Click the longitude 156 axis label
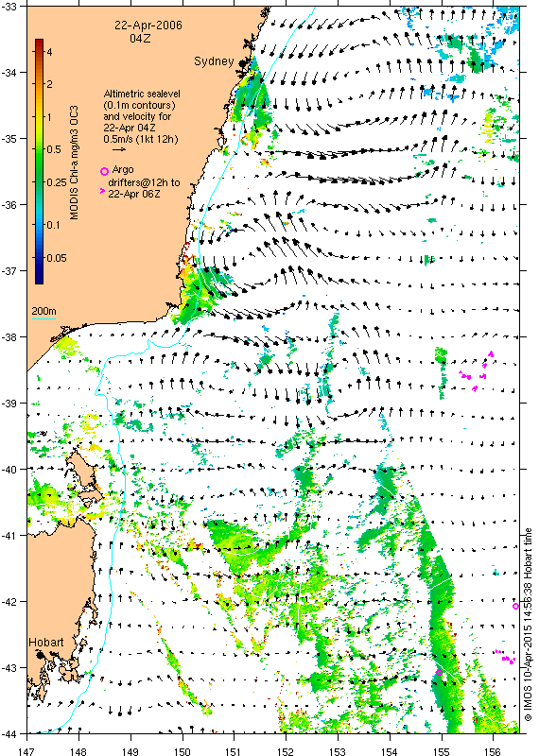Viewport: 539px width, 756px height. pos(494,750)
